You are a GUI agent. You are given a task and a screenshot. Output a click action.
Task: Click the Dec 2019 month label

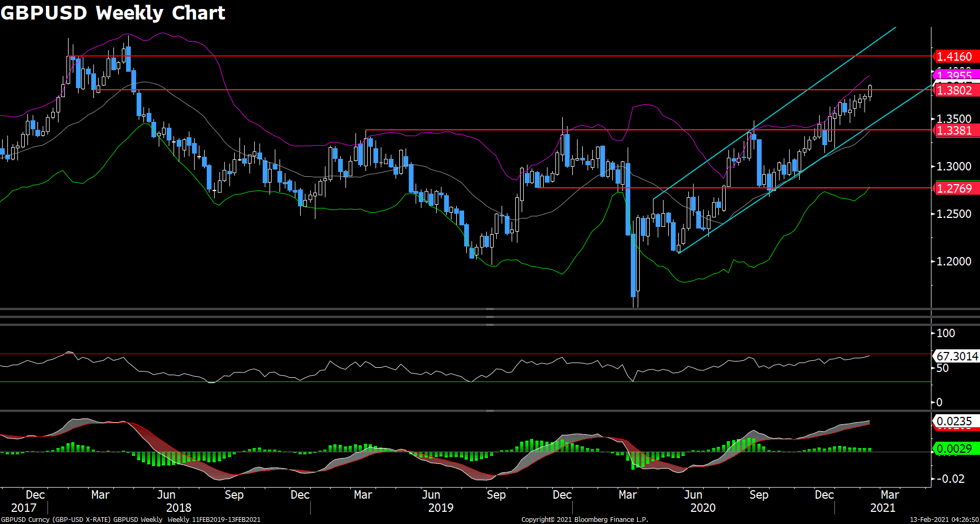(562, 494)
